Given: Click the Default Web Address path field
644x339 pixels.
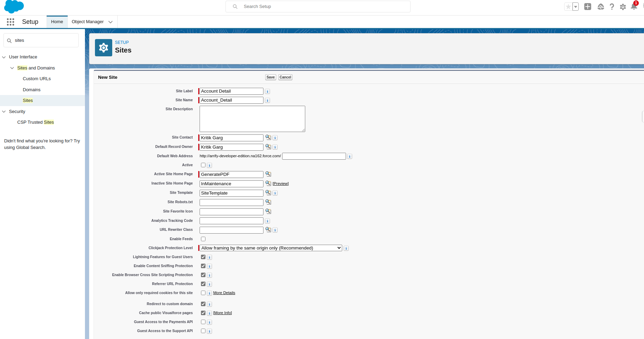Looking at the screenshot, I should tap(314, 156).
